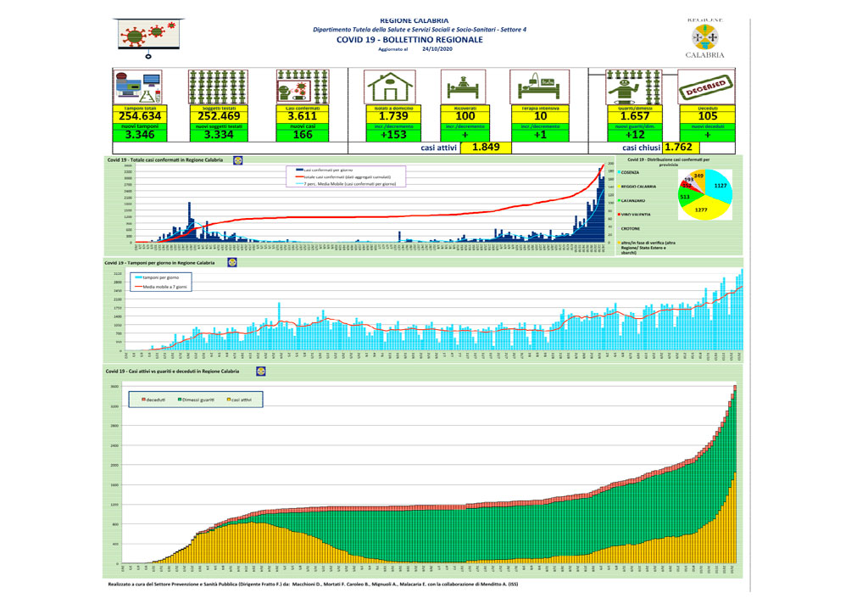Select the yellow casi attivi legend swatch
This screenshot has height=615, width=868.
pyautogui.click(x=228, y=400)
